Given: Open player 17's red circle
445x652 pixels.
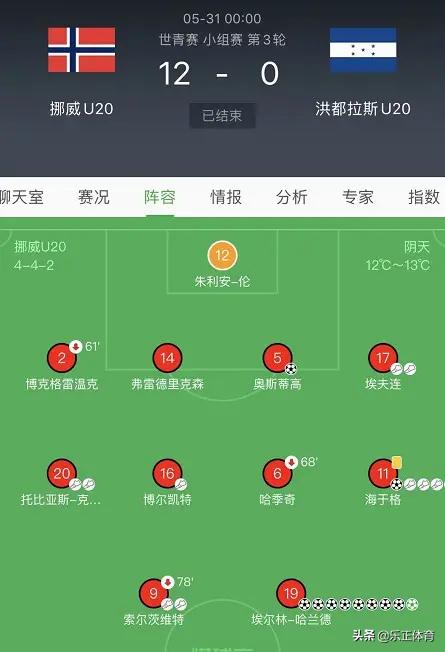Looking at the screenshot, I should (383, 358).
